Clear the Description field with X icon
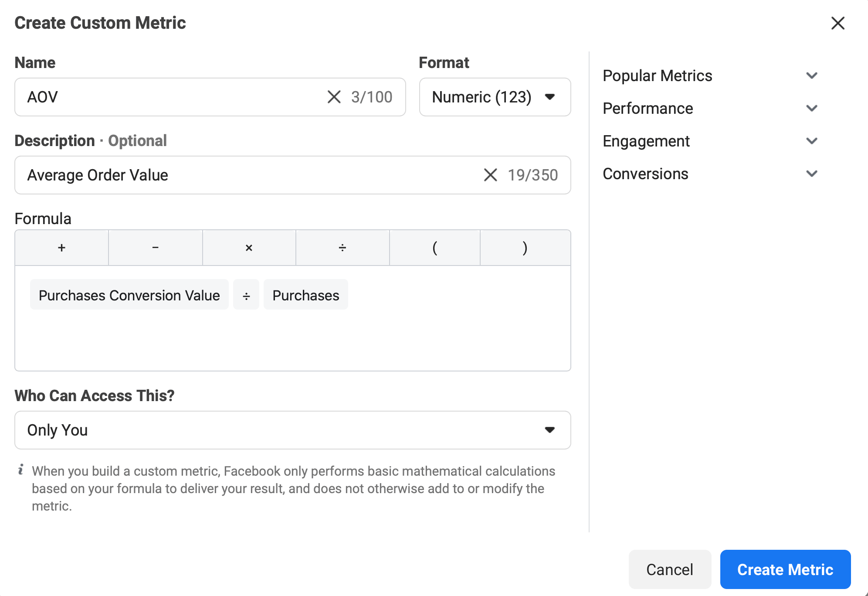This screenshot has height=596, width=868. (x=490, y=175)
